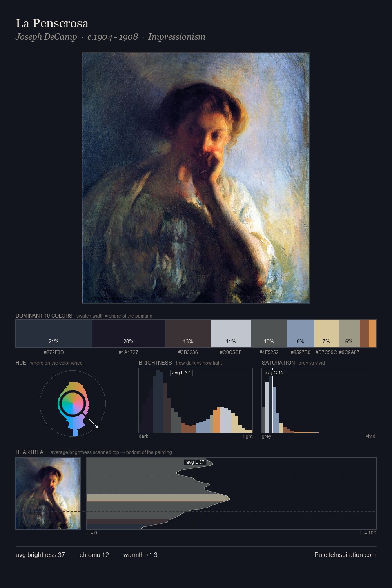This screenshot has height=588, width=392.
Task: Click the brightness histogram chart
Action: [x=196, y=401]
